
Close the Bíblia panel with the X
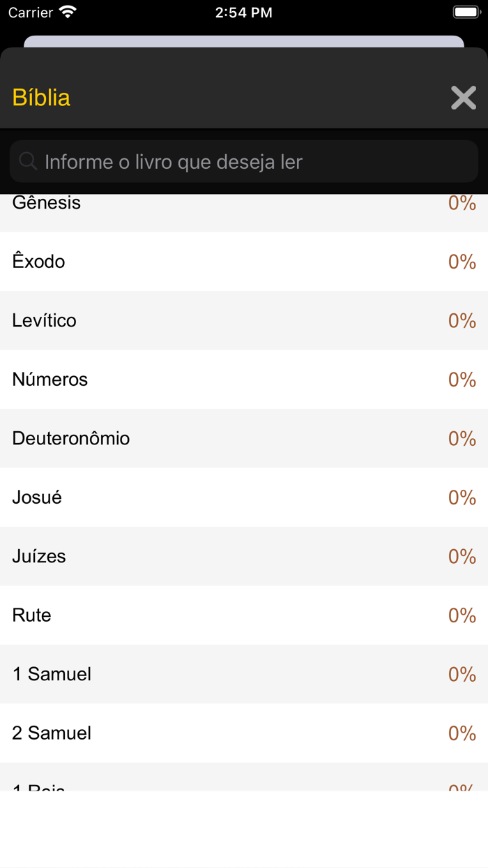[x=463, y=98]
